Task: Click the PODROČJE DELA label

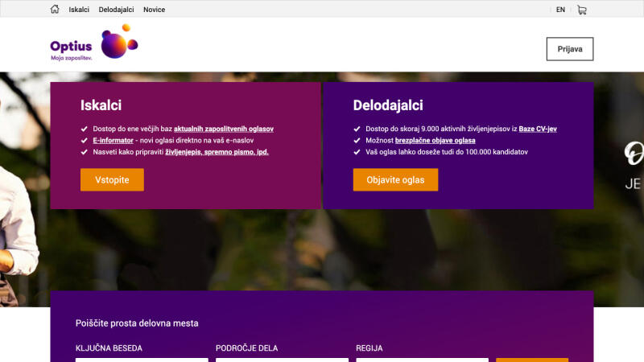Action: (247, 348)
